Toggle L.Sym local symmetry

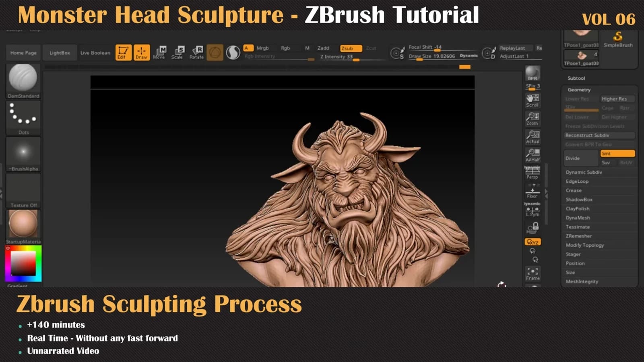click(x=533, y=210)
